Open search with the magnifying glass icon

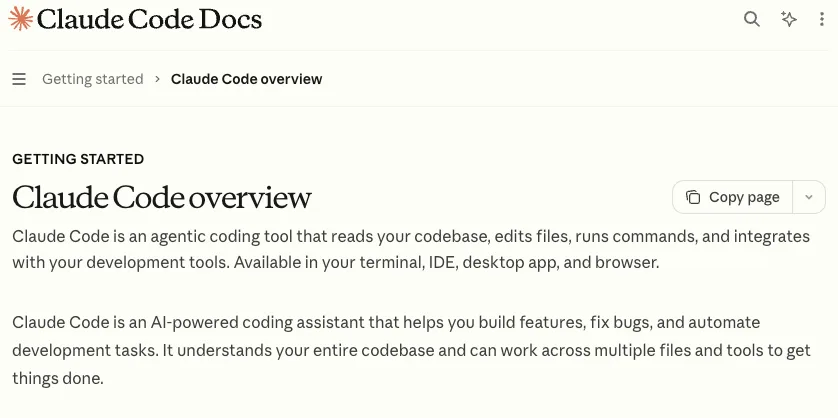point(752,19)
